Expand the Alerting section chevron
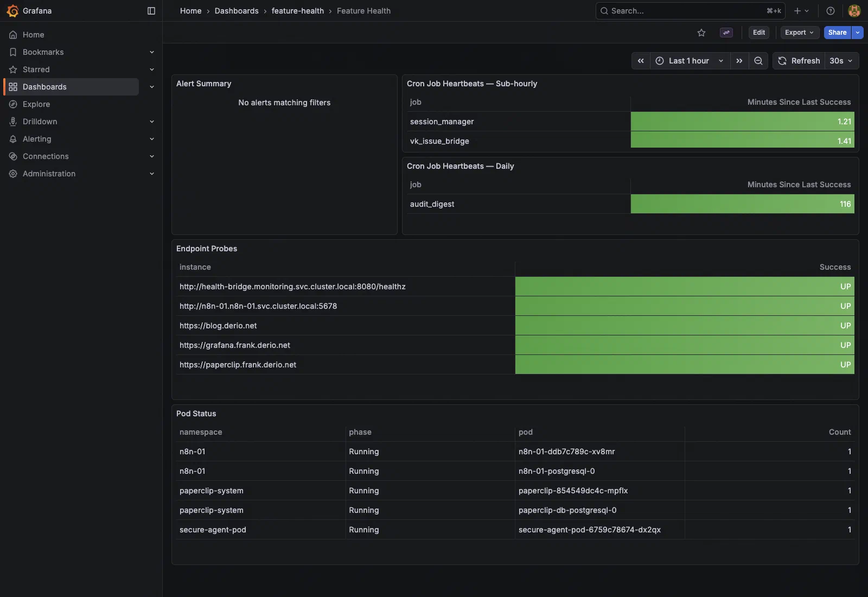 (x=152, y=139)
